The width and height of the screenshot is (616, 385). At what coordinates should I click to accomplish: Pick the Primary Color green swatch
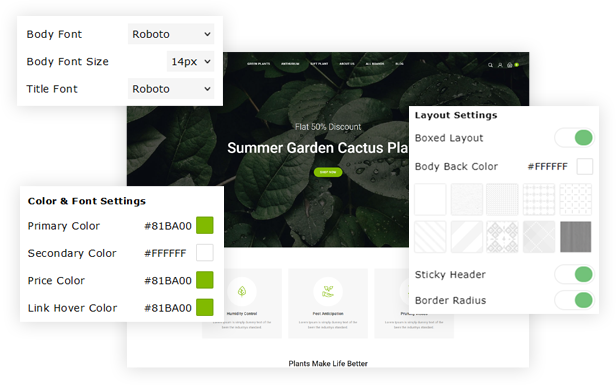[x=205, y=225]
